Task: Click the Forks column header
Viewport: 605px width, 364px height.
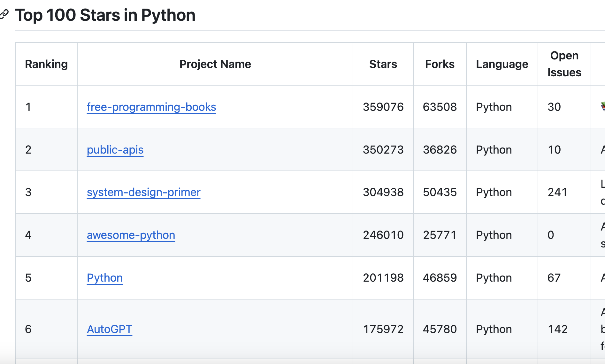Action: pos(440,64)
